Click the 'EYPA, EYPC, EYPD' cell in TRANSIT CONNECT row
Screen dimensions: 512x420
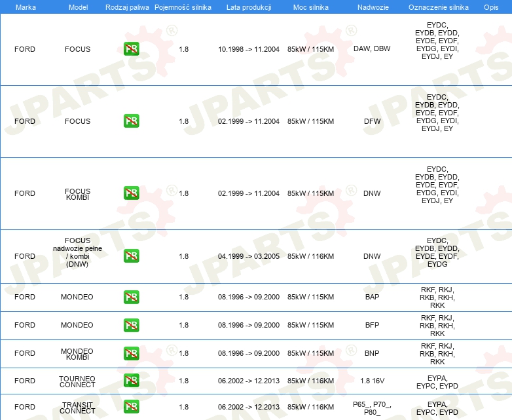437,408
